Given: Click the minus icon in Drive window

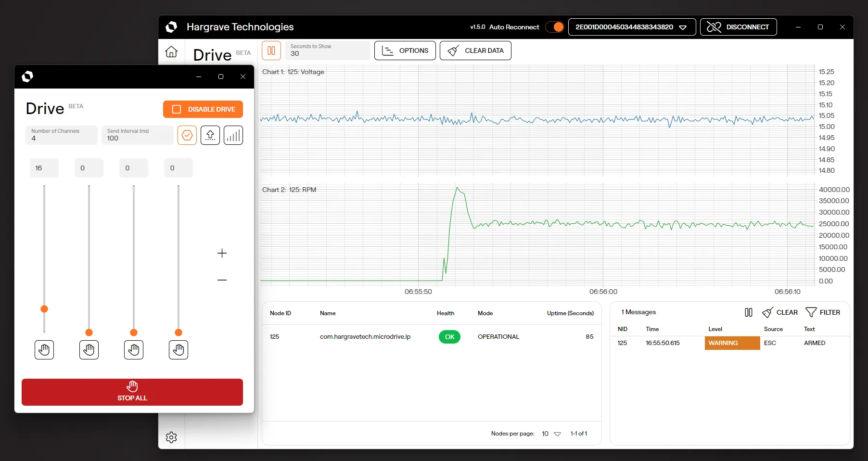Looking at the screenshot, I should [222, 280].
